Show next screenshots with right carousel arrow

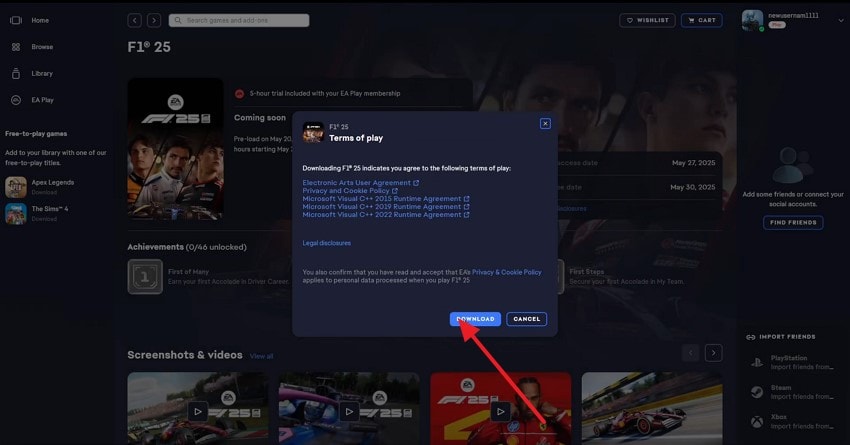[x=713, y=353]
